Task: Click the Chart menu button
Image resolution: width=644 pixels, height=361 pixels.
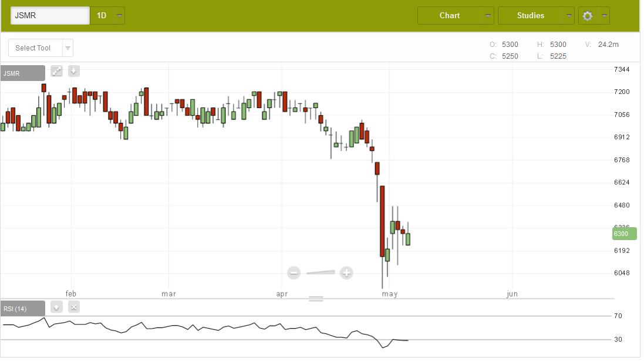Action: 450,16
